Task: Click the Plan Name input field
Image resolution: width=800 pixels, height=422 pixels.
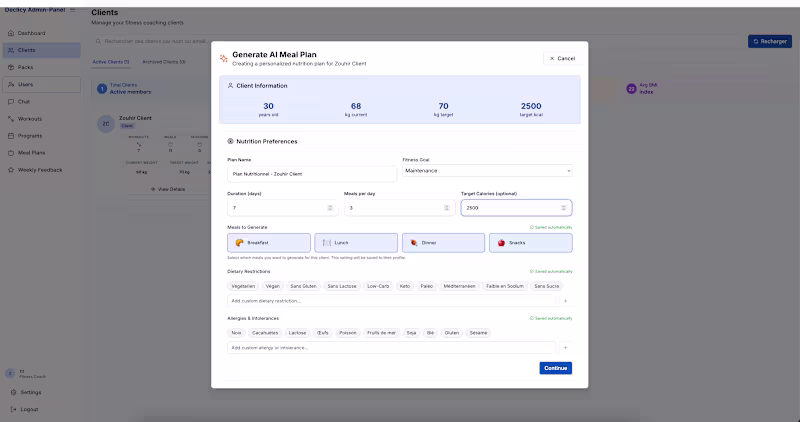Action: tap(312, 174)
